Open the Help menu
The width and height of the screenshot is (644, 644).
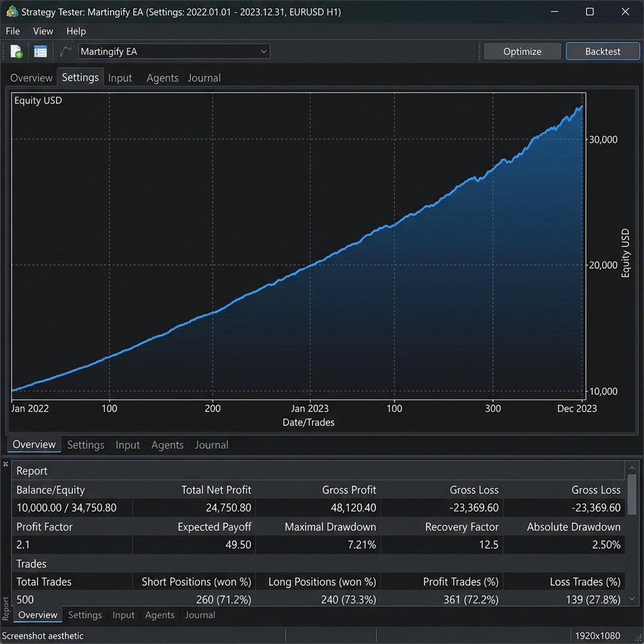coord(76,31)
